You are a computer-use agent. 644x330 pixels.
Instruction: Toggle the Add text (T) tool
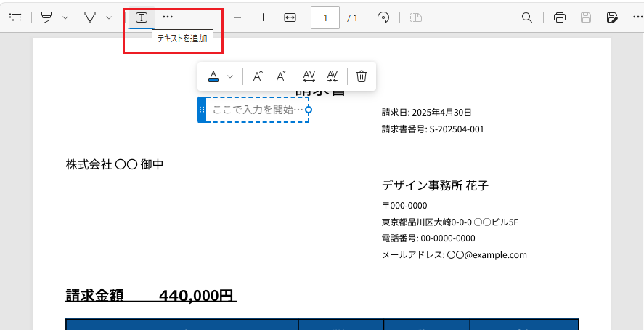point(142,17)
